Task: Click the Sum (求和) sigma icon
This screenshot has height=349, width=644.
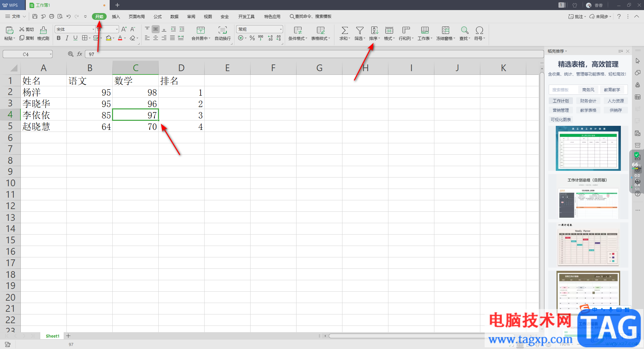Action: point(344,31)
